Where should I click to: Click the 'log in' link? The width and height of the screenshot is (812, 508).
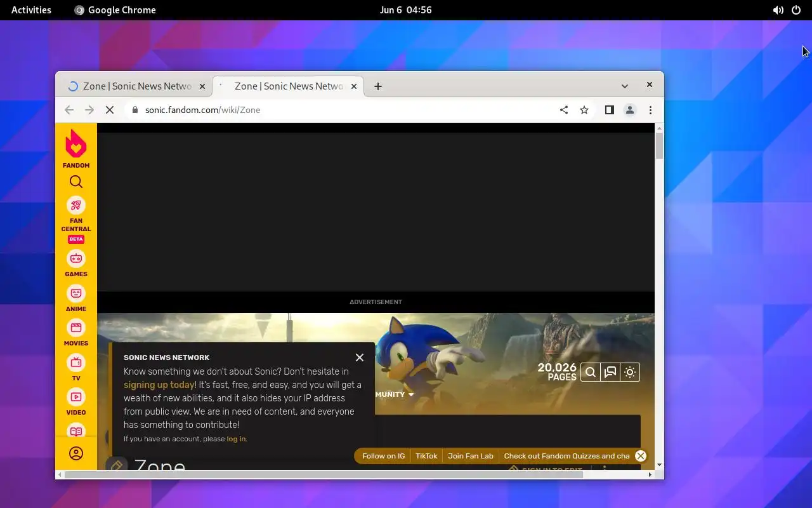click(236, 439)
